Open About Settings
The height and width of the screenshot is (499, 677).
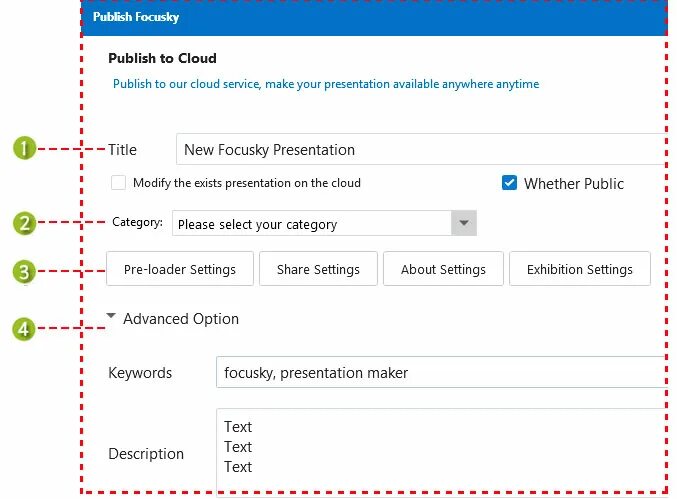(443, 269)
